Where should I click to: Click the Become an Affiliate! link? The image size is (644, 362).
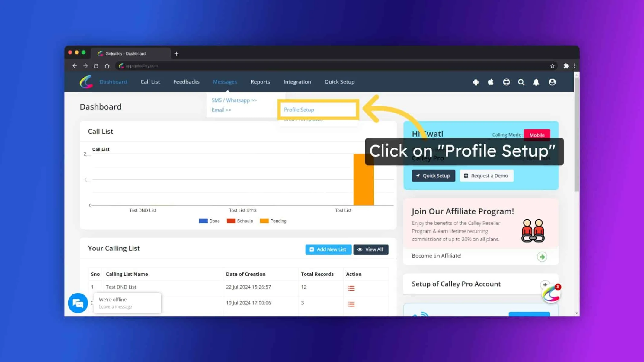[437, 256]
